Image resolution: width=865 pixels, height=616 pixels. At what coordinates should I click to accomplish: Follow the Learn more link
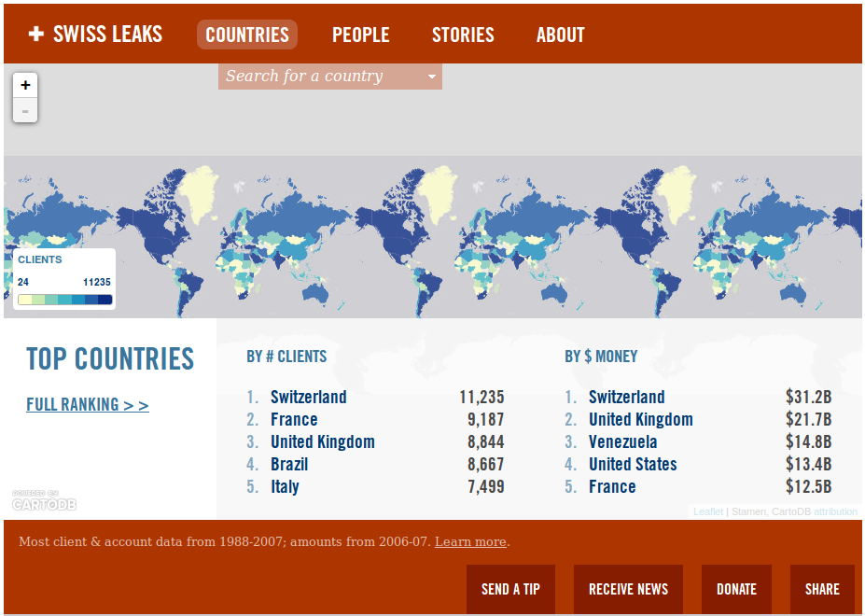[470, 542]
